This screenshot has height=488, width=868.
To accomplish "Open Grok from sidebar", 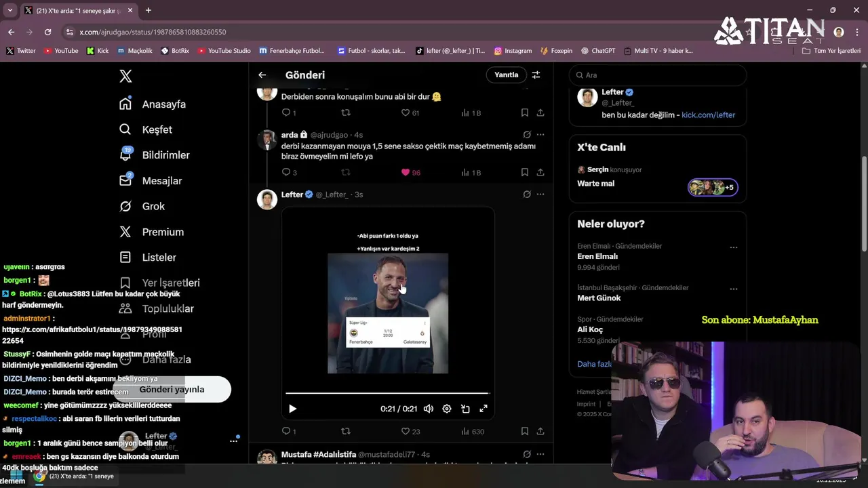I will [x=142, y=206].
